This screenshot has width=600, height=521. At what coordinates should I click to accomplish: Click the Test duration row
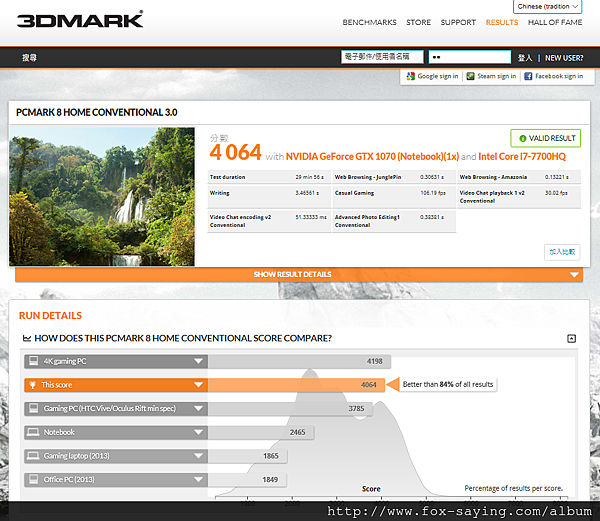click(269, 177)
